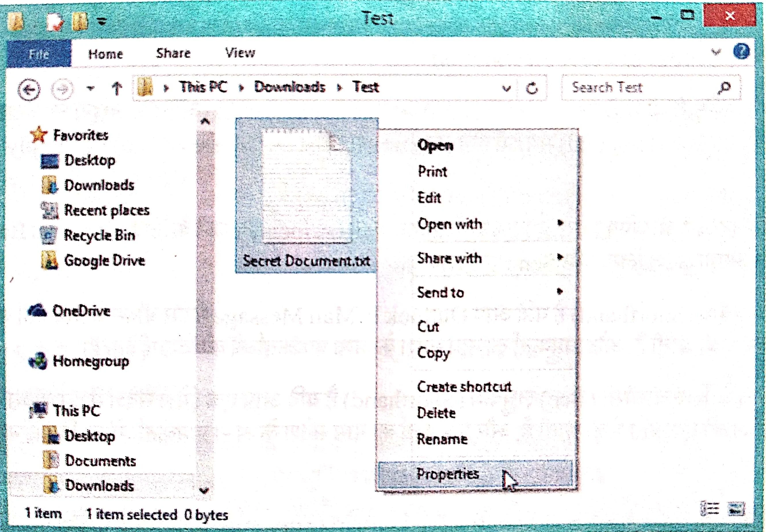Click quick access properties icon in title bar

[x=55, y=22]
